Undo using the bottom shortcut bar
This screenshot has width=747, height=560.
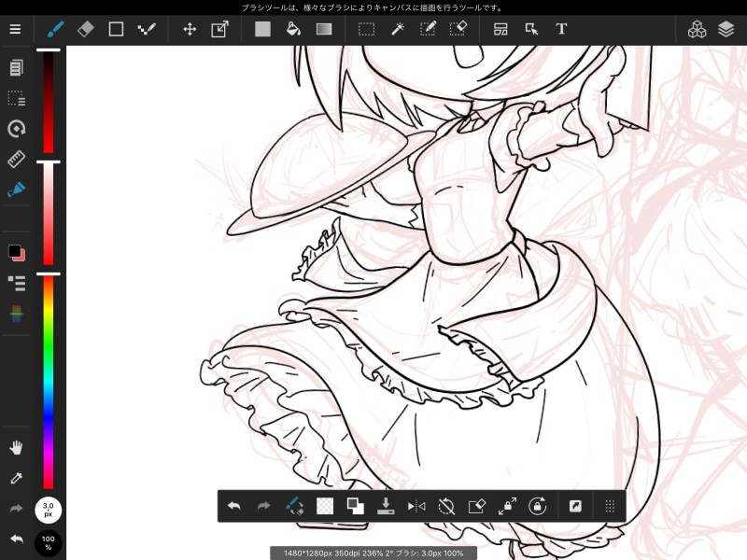coord(234,506)
